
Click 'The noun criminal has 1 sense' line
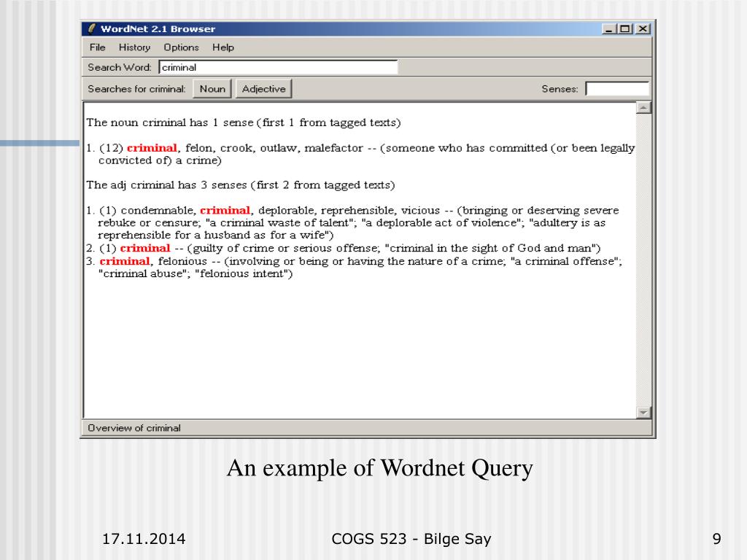(x=244, y=122)
